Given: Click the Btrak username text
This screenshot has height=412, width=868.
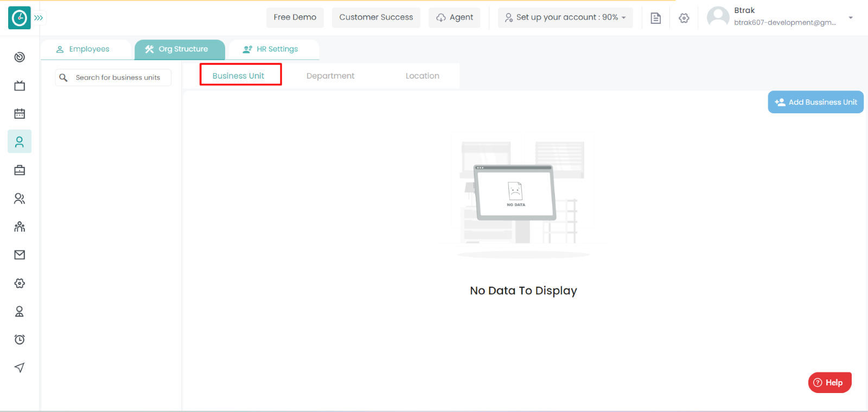Looking at the screenshot, I should pyautogui.click(x=744, y=10).
